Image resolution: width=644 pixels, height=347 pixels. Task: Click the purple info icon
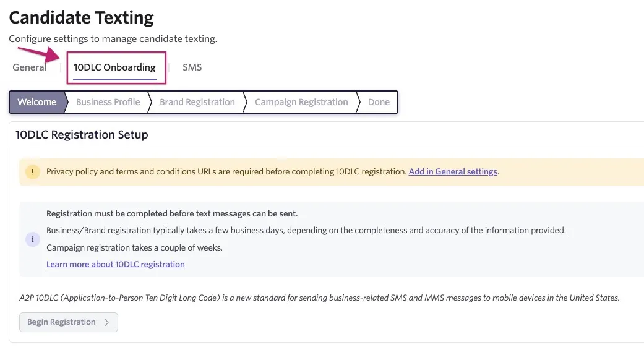point(32,239)
